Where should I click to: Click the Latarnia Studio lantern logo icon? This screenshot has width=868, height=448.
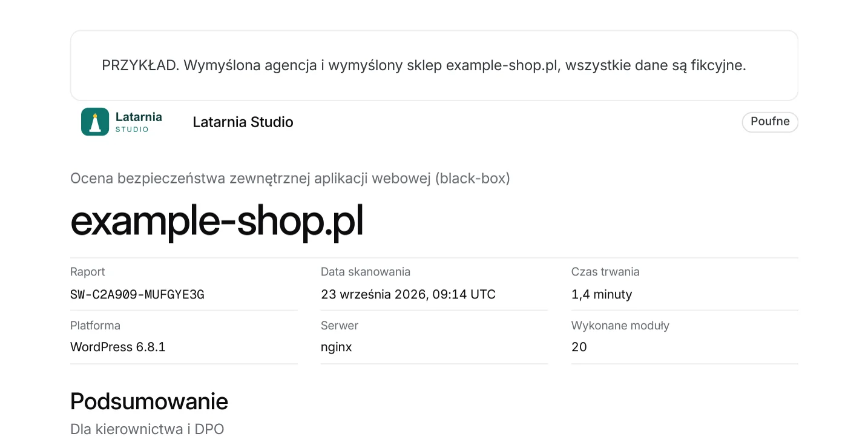95,122
